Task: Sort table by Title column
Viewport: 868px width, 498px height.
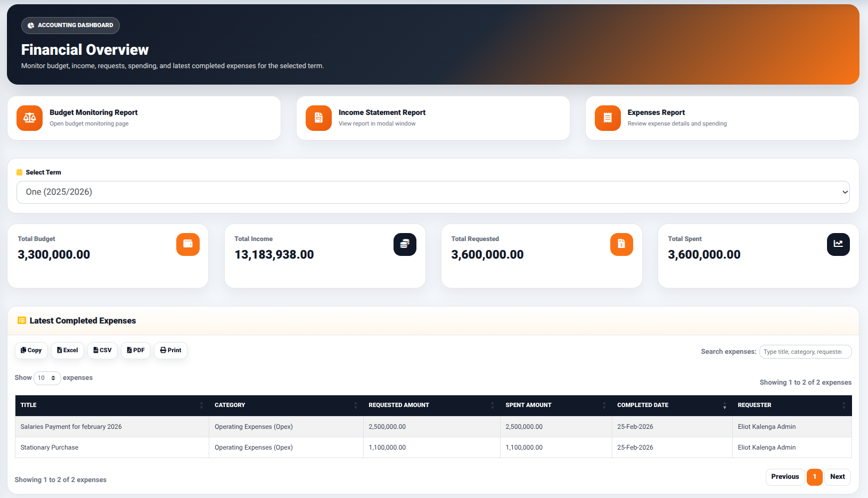Action: [x=112, y=405]
